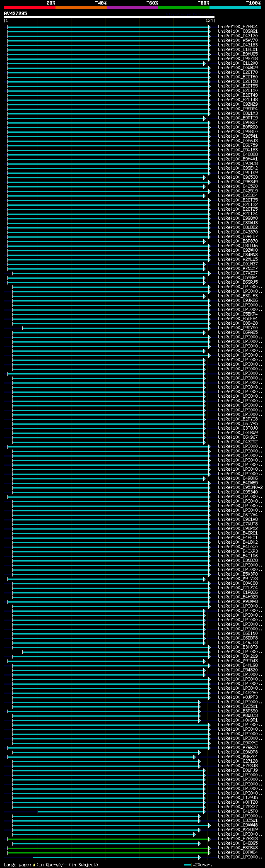Select the query name AV427295
This screenshot has width=265, height=868.
click(x=16, y=13)
